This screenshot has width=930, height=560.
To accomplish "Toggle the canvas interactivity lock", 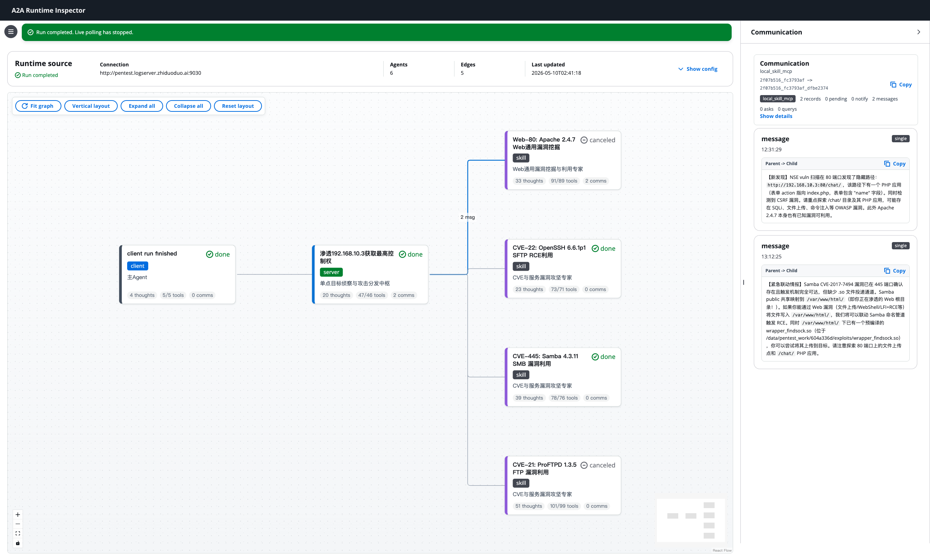I will click(18, 543).
